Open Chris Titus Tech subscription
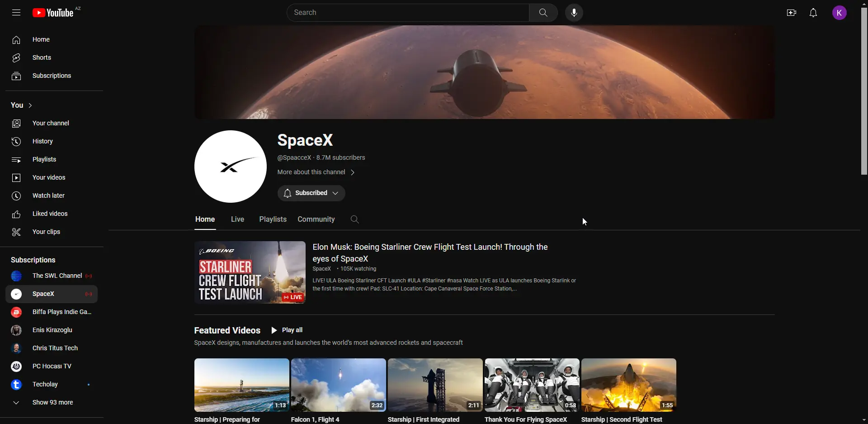 point(52,348)
